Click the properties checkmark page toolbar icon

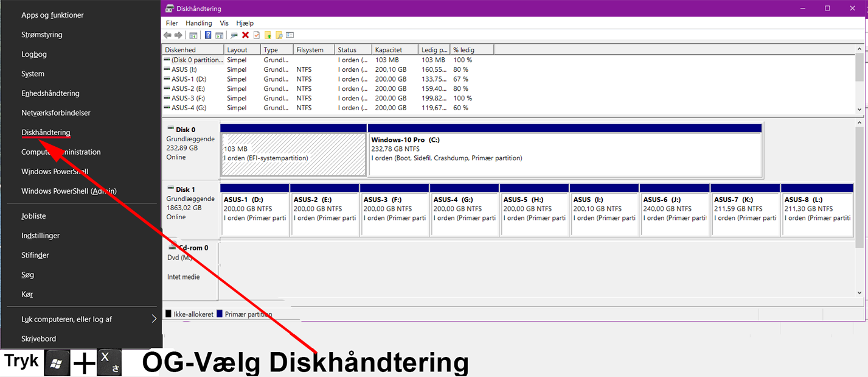click(257, 35)
